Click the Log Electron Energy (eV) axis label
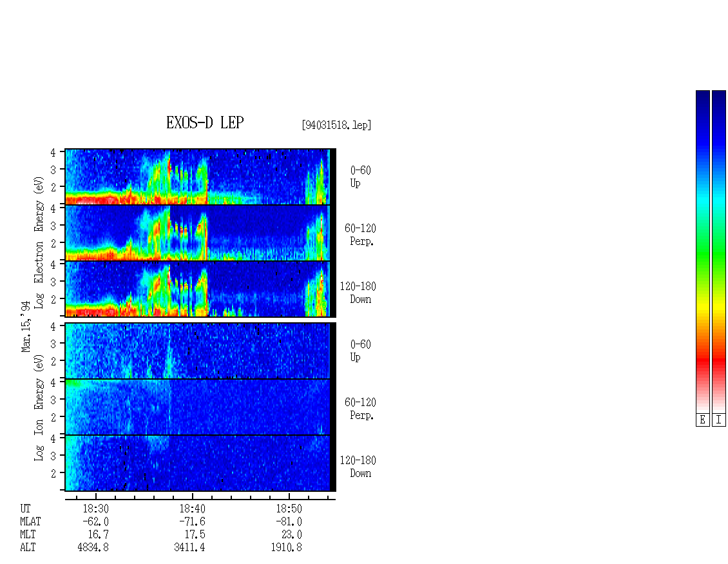The width and height of the screenshot is (728, 564). pyautogui.click(x=39, y=242)
